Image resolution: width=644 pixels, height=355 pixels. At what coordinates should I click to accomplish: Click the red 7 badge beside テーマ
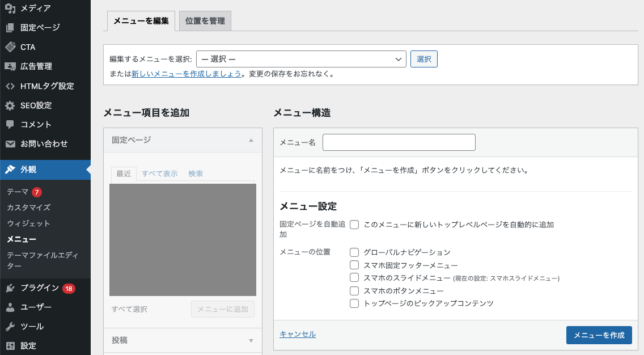[37, 192]
